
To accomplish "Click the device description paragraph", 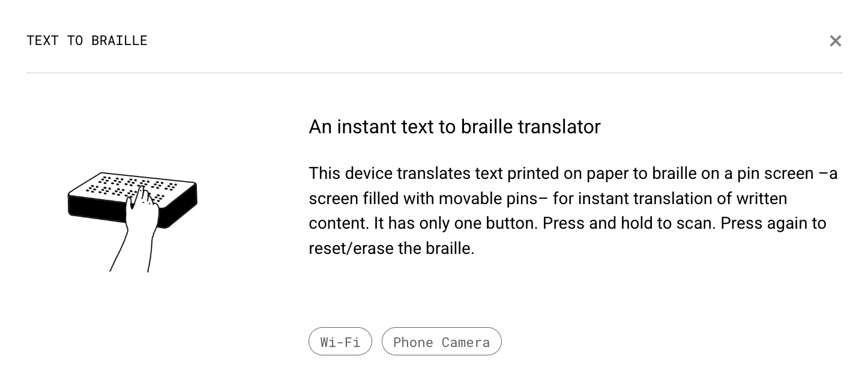I will (x=570, y=210).
